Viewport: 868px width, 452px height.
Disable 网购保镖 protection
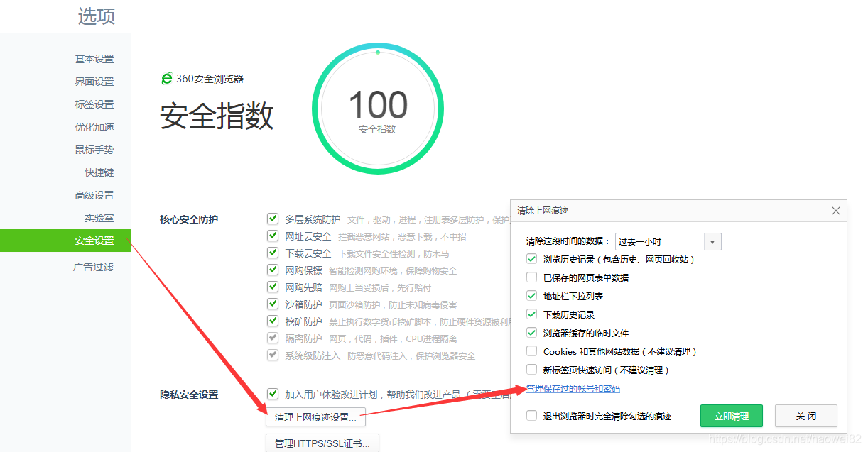[273, 270]
